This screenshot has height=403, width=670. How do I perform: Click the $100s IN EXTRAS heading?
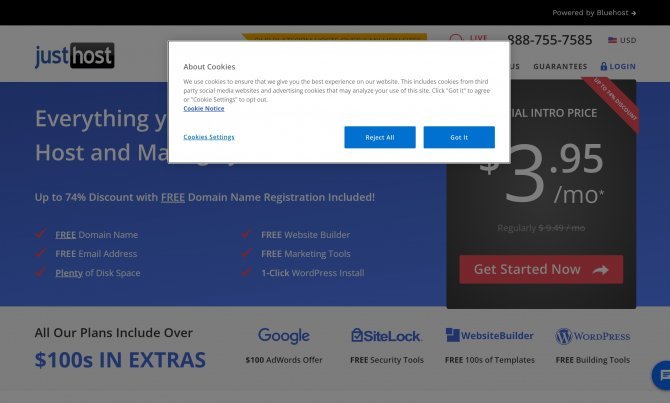point(120,360)
